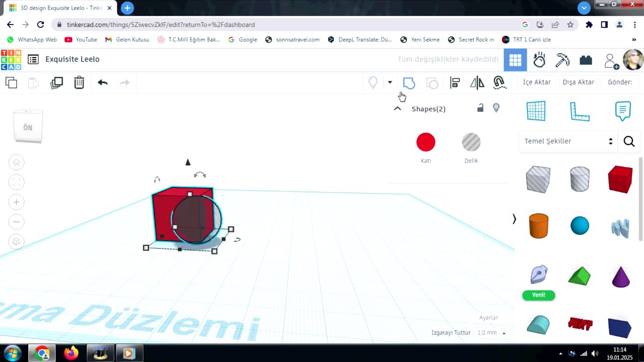This screenshot has width=644, height=362.
Task: Open the user profile avatar
Action: pyautogui.click(x=633, y=60)
